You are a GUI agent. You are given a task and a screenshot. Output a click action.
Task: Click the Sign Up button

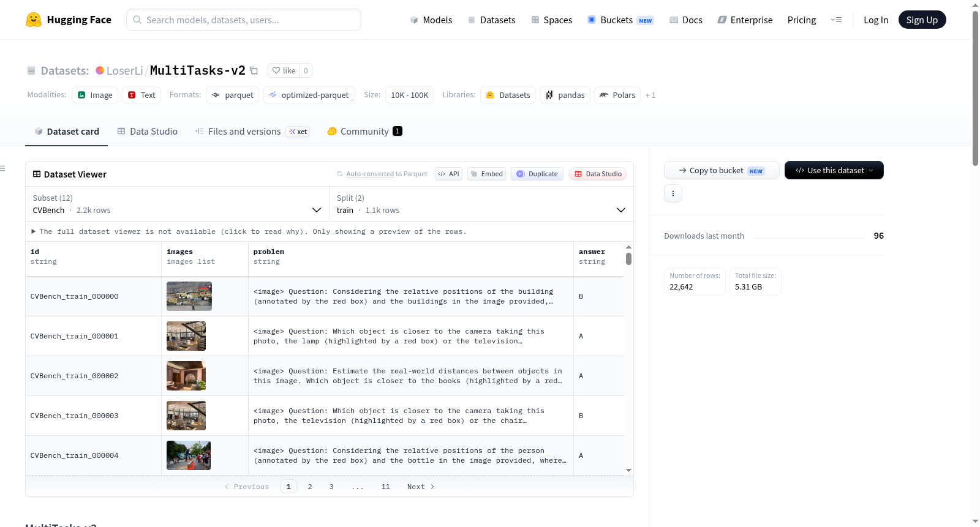click(x=922, y=20)
